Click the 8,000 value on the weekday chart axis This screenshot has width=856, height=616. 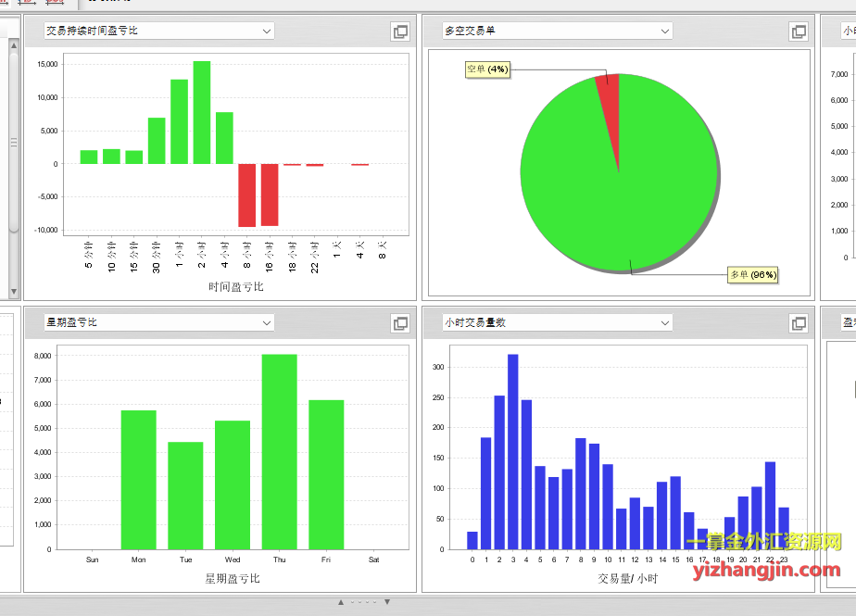click(43, 356)
